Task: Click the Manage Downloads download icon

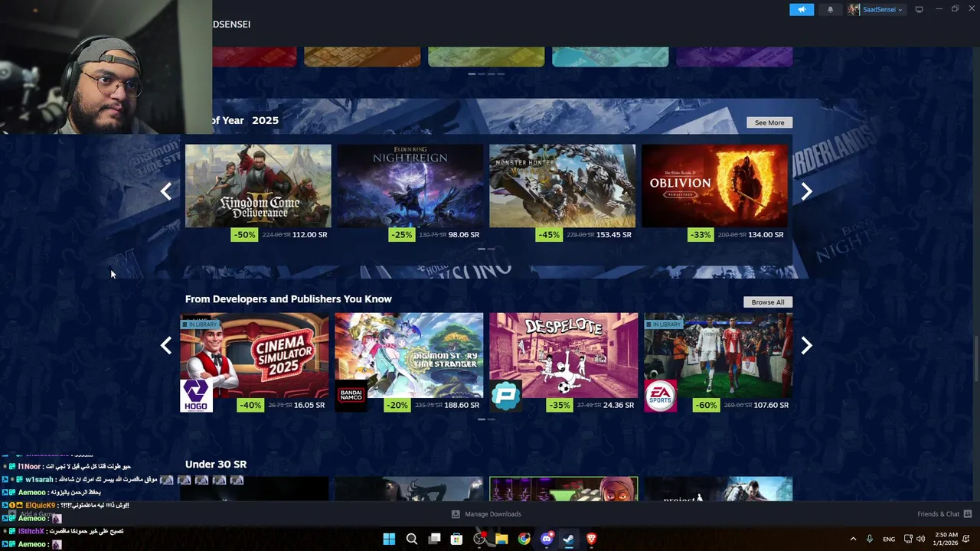Action: pos(456,514)
